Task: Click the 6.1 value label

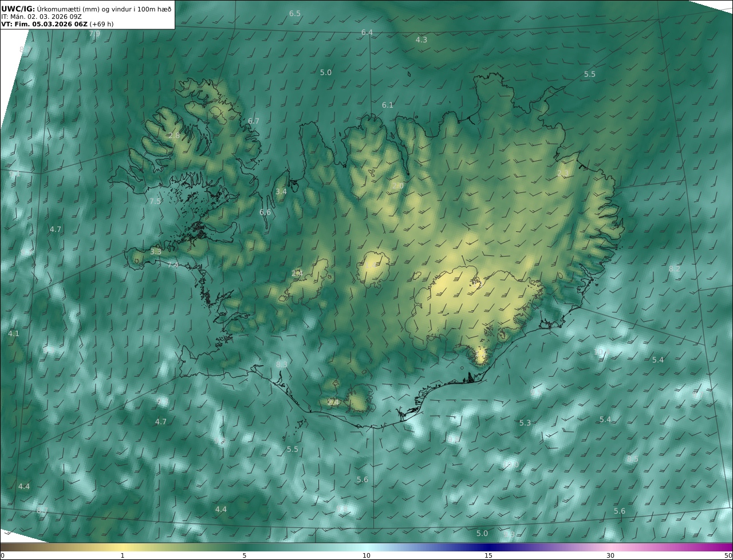Action: tap(388, 105)
